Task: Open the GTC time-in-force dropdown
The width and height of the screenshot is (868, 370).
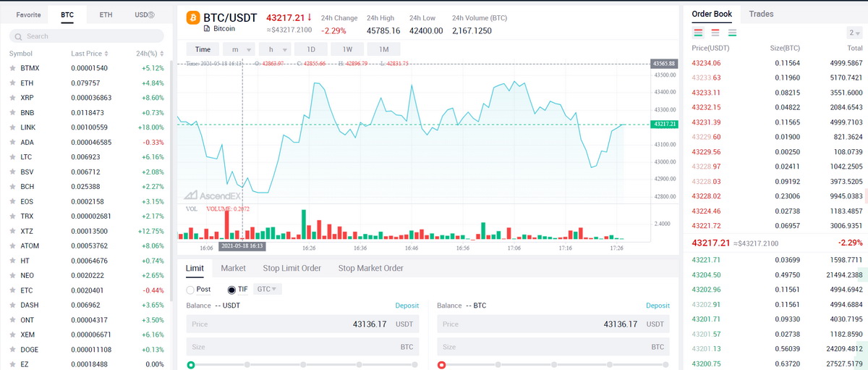Action: point(268,289)
